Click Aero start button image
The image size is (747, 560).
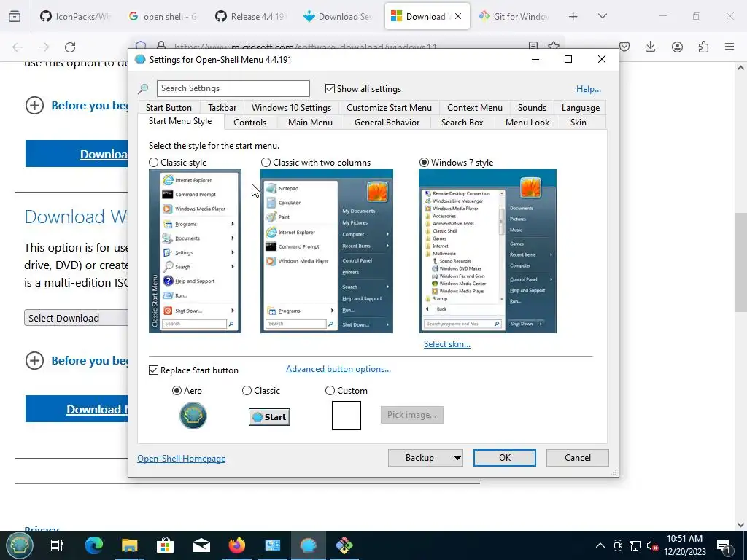coord(193,415)
